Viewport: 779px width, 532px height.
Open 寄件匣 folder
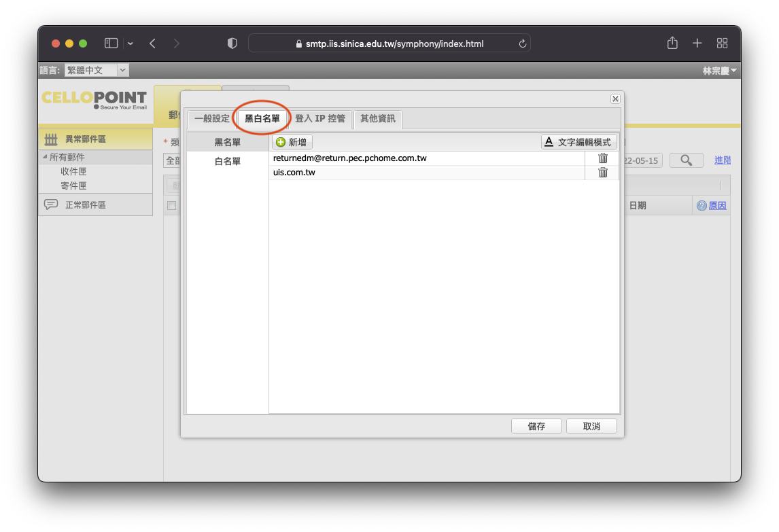coord(73,185)
